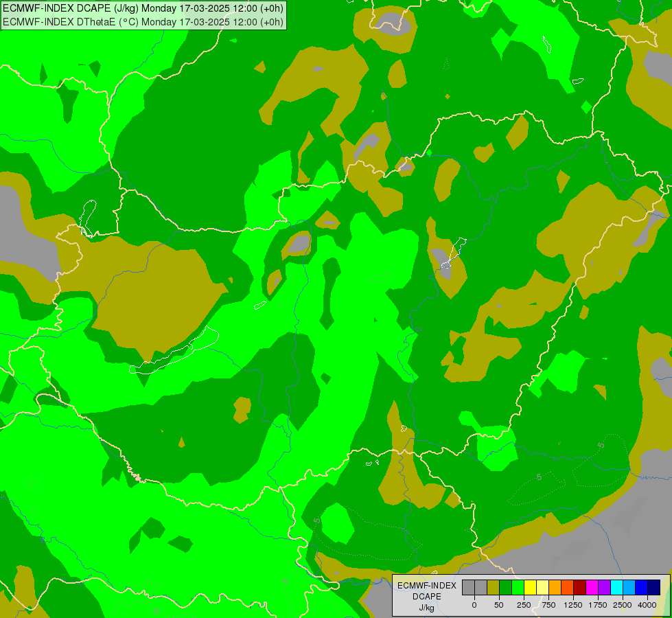Screen dimensions: 672x618
Task: Click the orange legend swatch
Action: [x=555, y=588]
